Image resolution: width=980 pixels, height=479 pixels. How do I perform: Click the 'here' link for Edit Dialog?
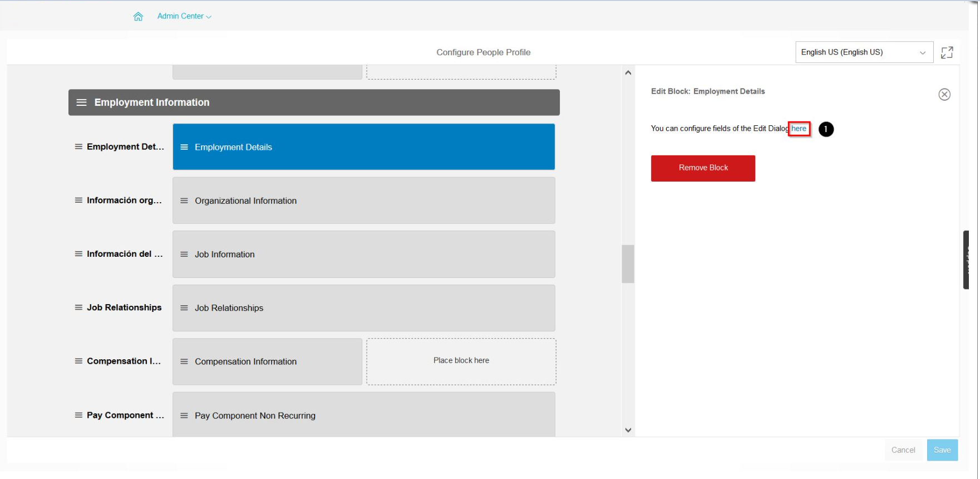(x=799, y=129)
